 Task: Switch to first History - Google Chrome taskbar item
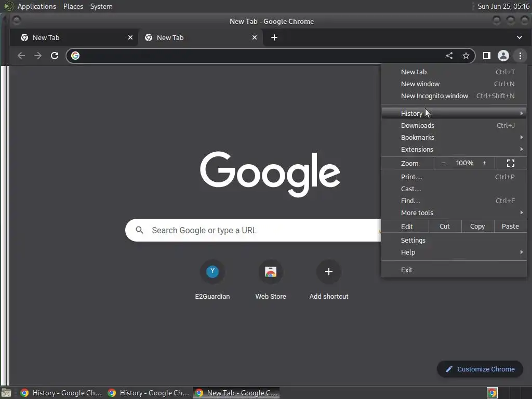(x=61, y=393)
